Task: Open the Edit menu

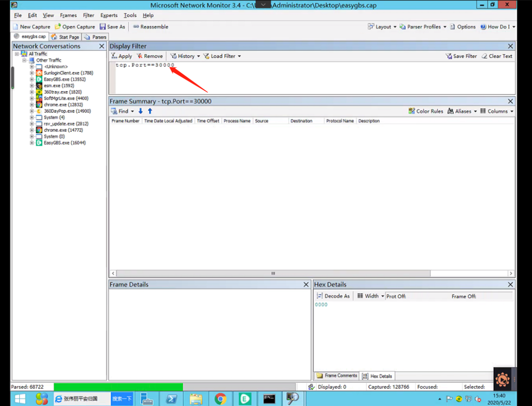Action: 32,16
